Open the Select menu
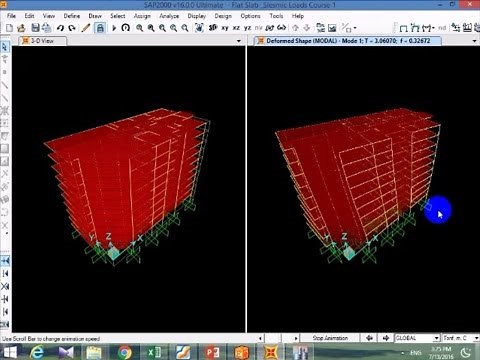 (x=118, y=16)
